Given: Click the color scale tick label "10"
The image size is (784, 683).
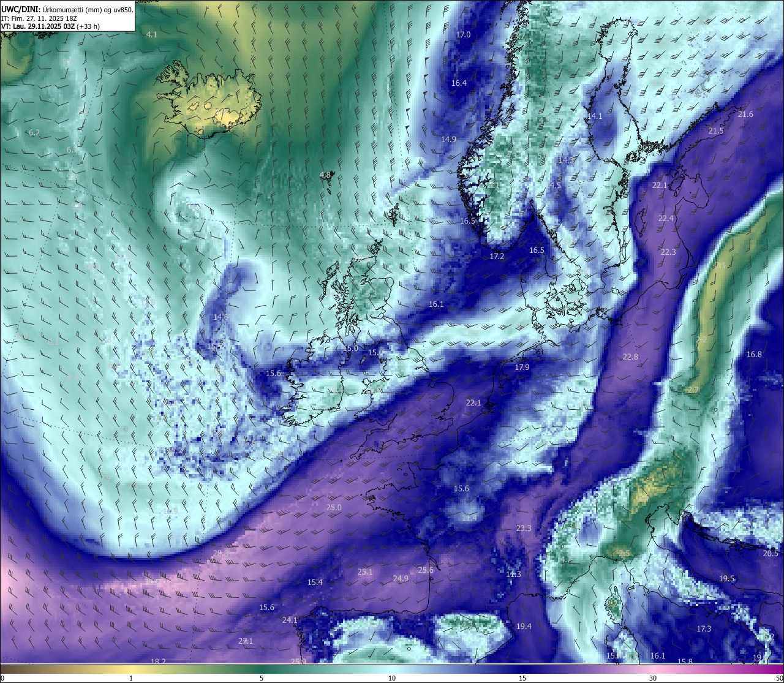Looking at the screenshot, I should click(x=392, y=678).
